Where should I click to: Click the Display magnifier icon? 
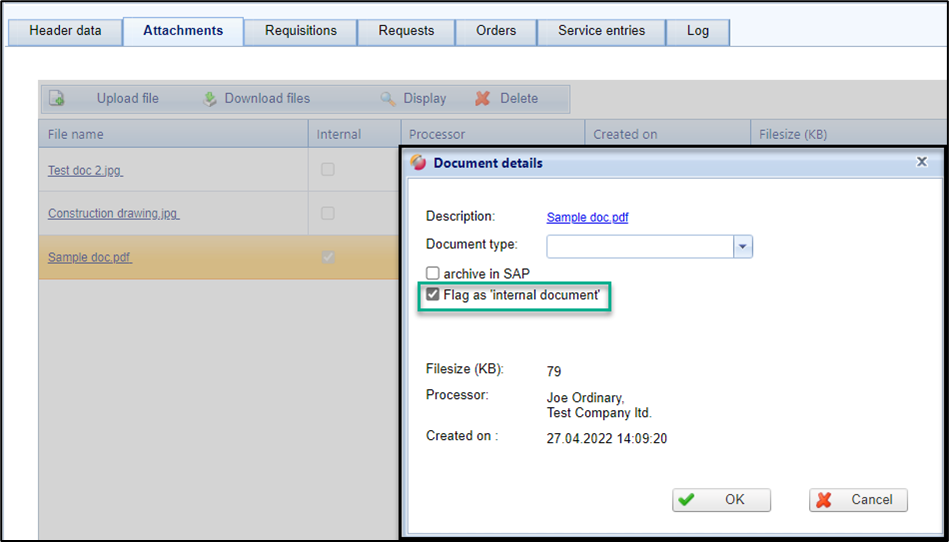[388, 99]
